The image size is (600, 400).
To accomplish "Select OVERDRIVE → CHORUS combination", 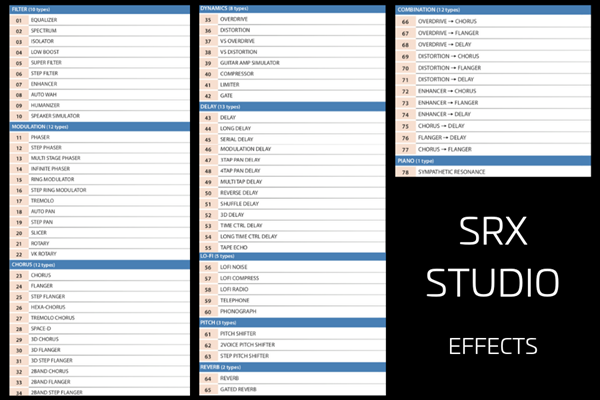I will [x=493, y=21].
